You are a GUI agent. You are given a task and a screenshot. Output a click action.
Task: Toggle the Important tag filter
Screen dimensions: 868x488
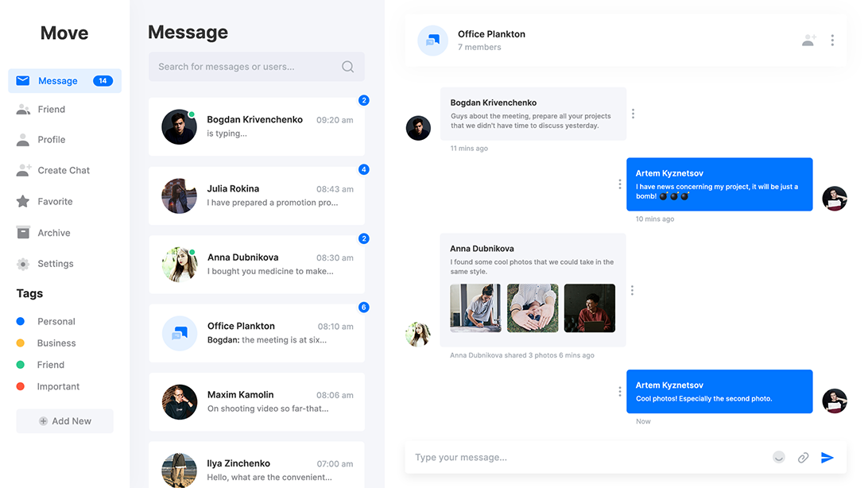(21, 386)
